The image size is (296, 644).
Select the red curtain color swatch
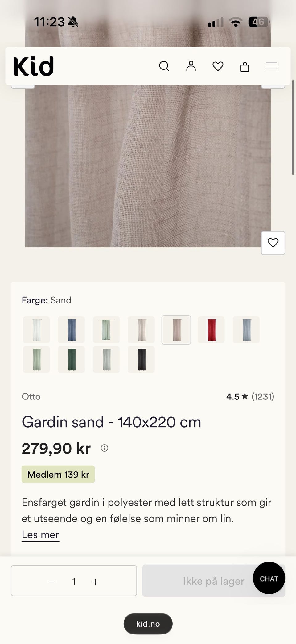(x=211, y=330)
